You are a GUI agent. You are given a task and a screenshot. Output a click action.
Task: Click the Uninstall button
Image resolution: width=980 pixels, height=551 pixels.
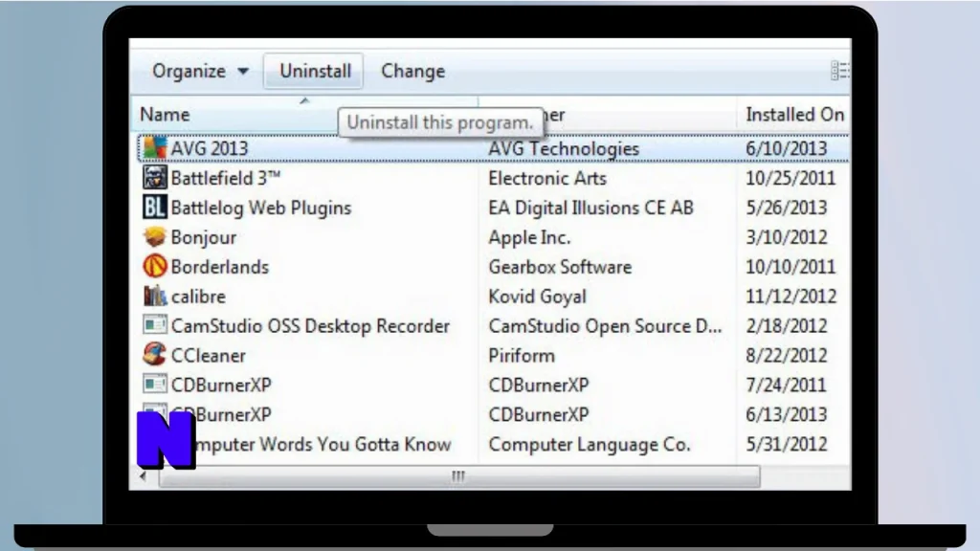(x=314, y=71)
